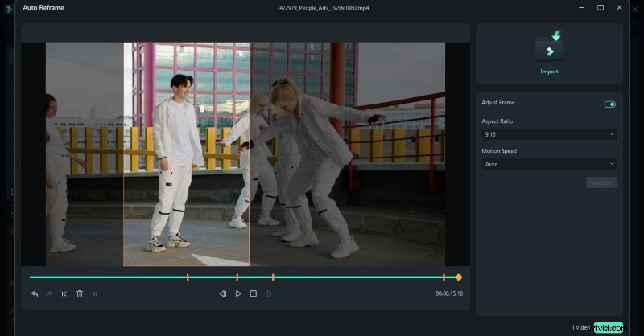Click the first keyframe marker on timeline

pyautogui.click(x=188, y=277)
